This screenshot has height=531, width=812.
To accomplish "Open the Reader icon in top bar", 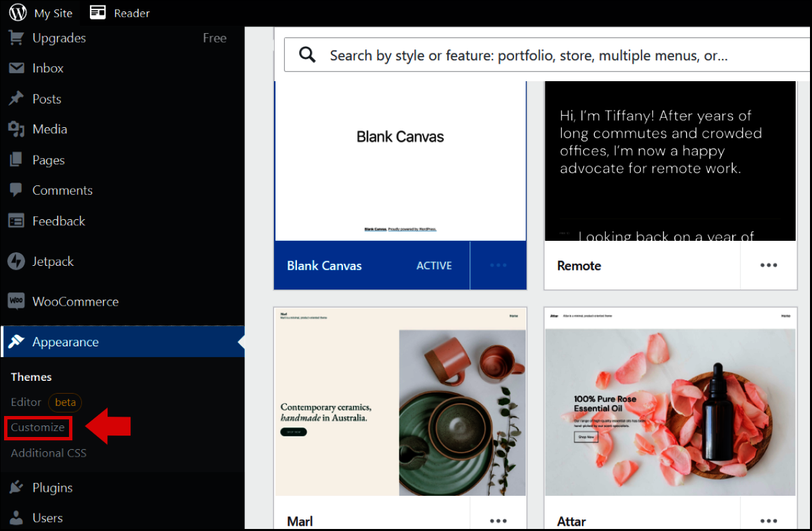I will [98, 13].
